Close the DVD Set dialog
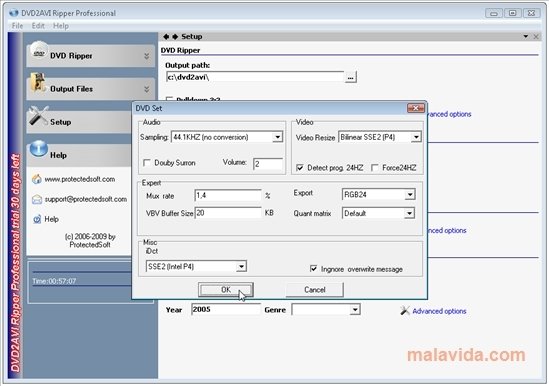The image size is (549, 386). [x=416, y=108]
